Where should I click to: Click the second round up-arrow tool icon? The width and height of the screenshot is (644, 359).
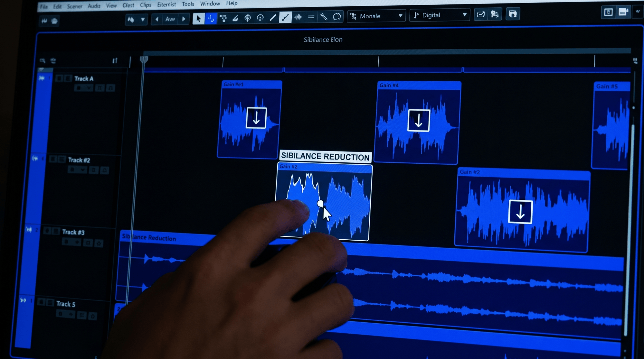[x=260, y=18]
